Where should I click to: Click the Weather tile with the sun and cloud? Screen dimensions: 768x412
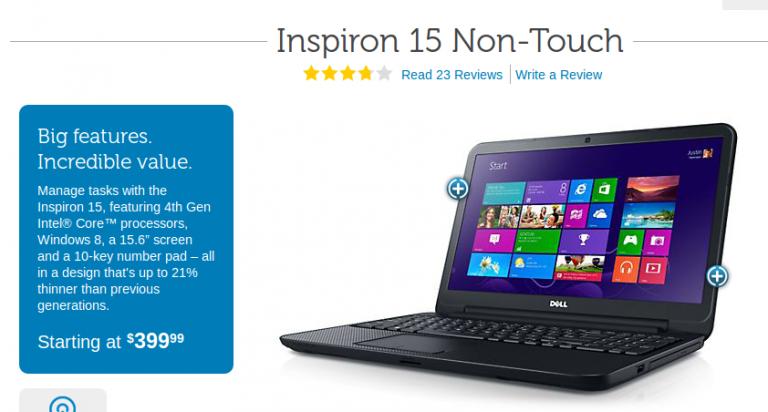coord(531,266)
